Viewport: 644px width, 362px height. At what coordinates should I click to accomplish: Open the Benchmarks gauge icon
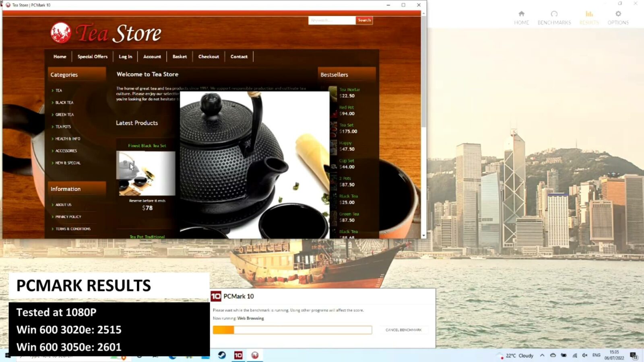[x=554, y=14]
